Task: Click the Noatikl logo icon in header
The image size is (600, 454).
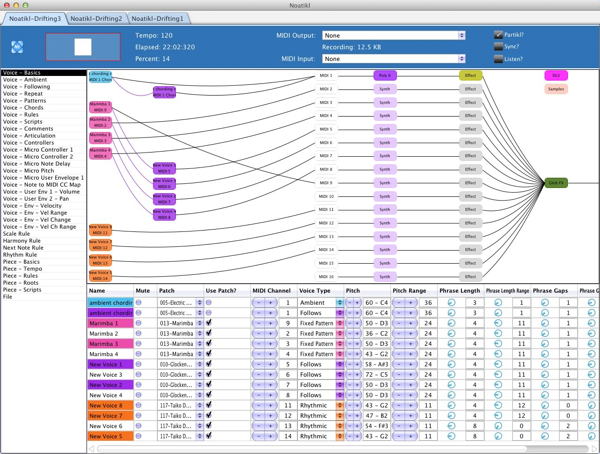Action: pos(17,47)
